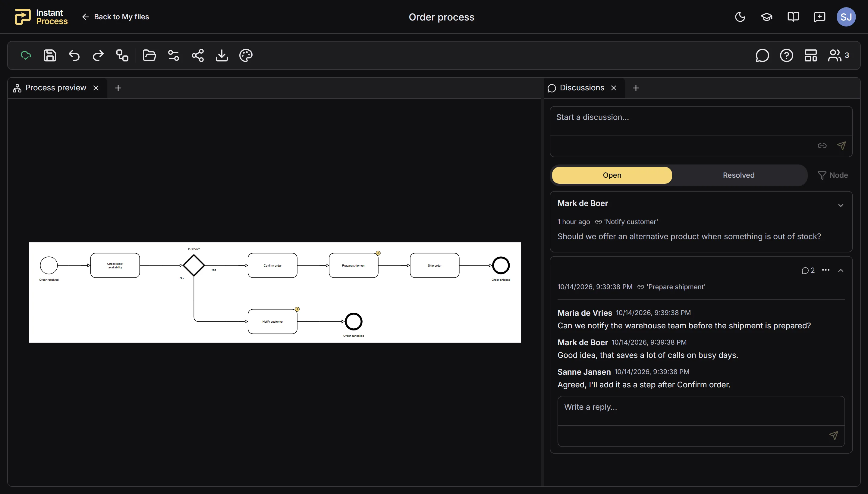The height and width of the screenshot is (494, 868).
Task: Click the Instant Process logo
Action: [41, 17]
